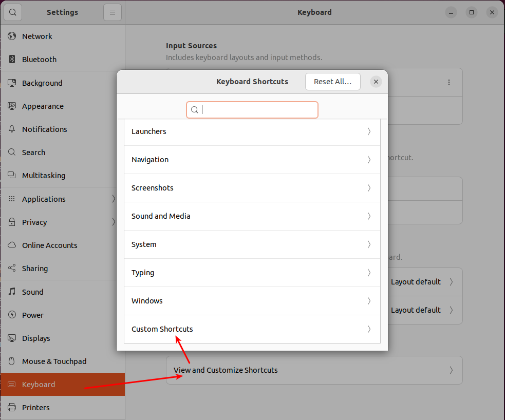Screen dimensions: 505x420
Task: Expand Sound and Media shortcuts
Action: [x=252, y=216]
